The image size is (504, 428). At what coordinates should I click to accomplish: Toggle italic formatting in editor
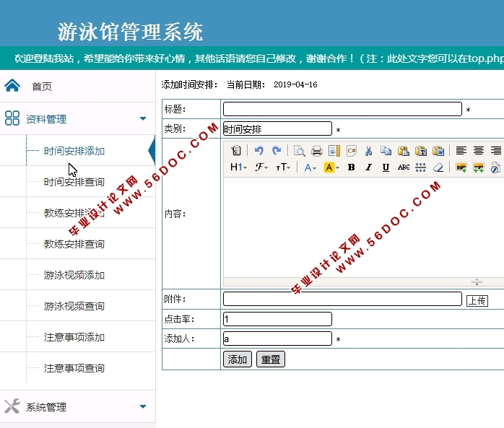click(x=368, y=167)
